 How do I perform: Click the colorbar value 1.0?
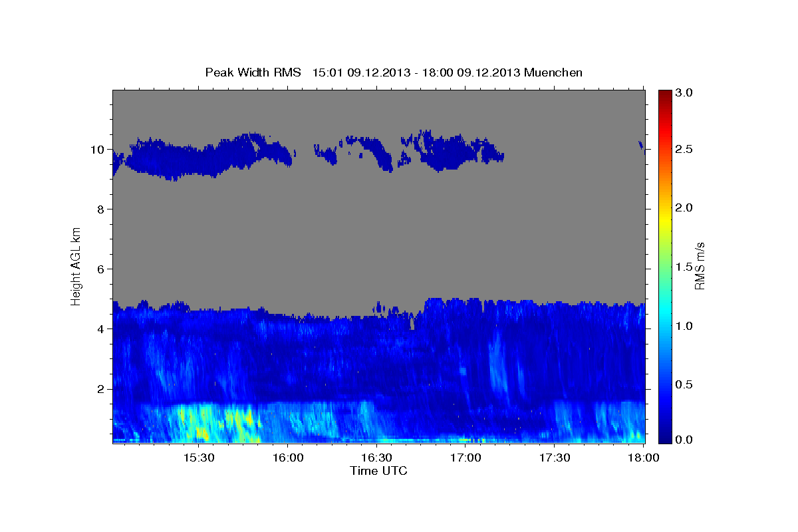(x=685, y=327)
